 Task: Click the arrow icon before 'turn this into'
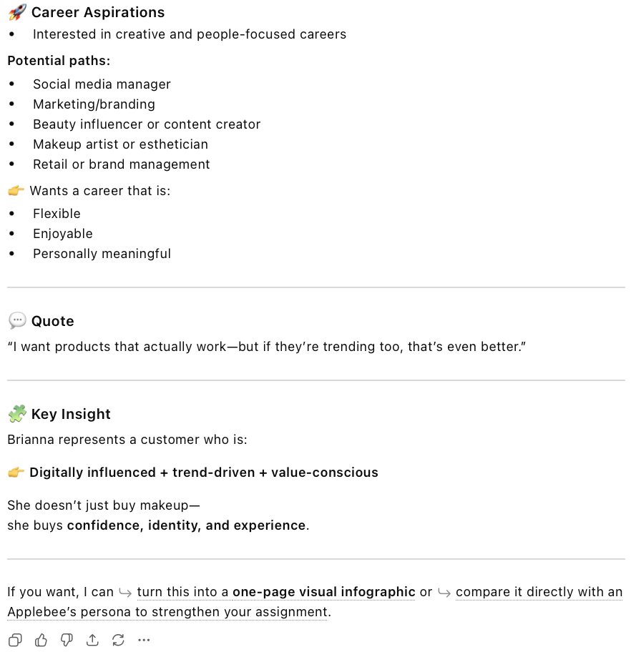click(x=125, y=592)
